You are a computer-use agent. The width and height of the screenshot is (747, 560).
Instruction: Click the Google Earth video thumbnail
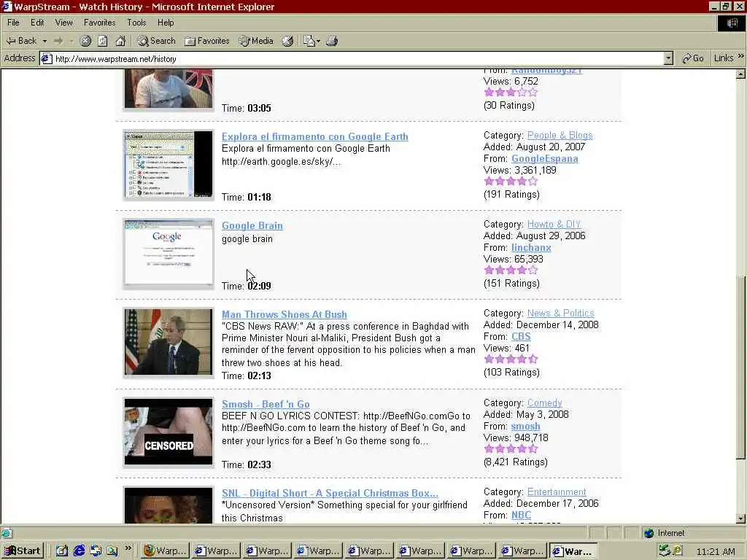coord(169,165)
